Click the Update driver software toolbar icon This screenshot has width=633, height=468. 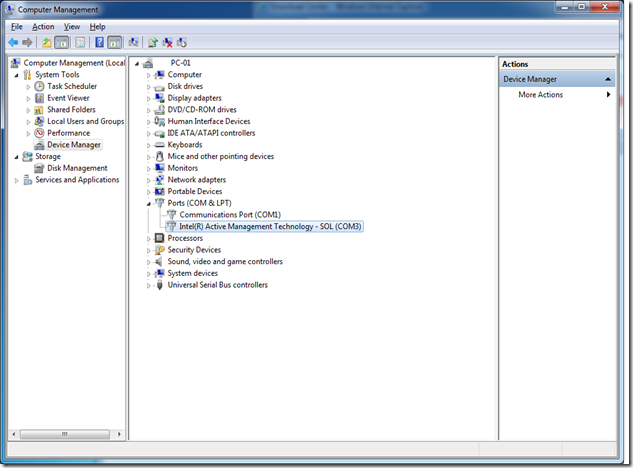tap(152, 43)
